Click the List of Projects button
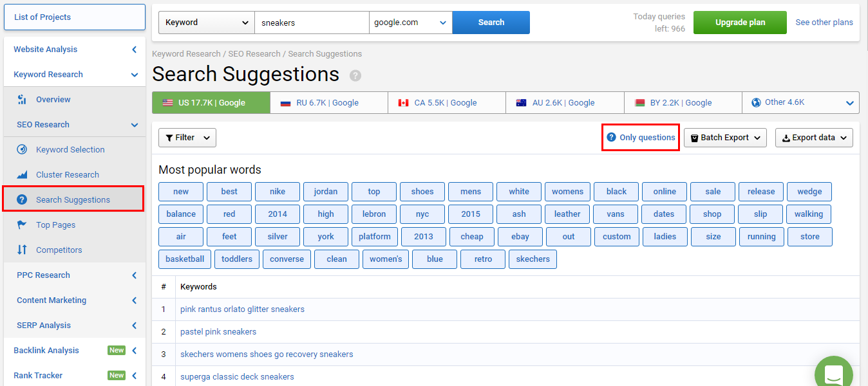 click(x=75, y=17)
